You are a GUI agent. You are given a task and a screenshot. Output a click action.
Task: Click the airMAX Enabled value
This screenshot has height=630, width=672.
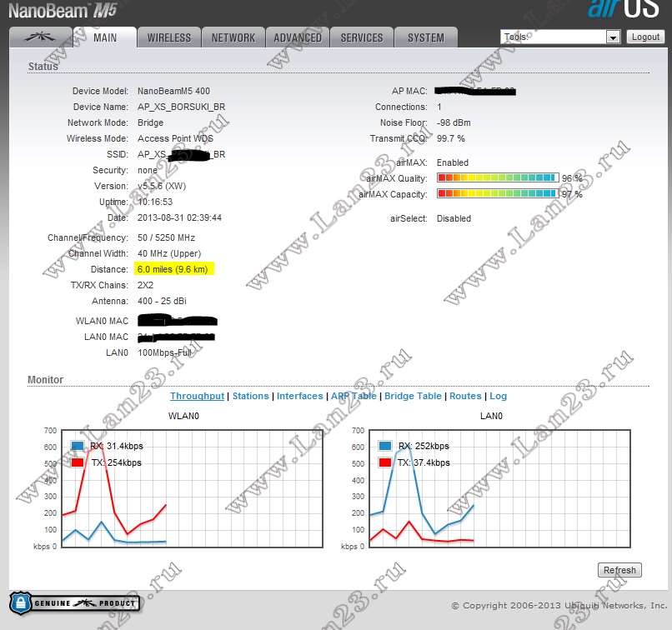coord(453,162)
